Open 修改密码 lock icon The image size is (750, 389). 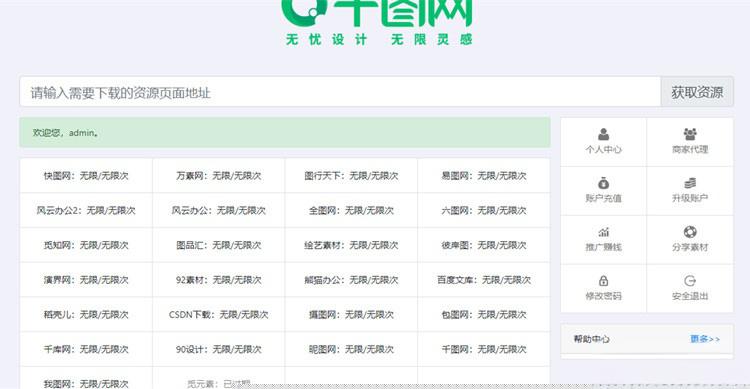604,281
